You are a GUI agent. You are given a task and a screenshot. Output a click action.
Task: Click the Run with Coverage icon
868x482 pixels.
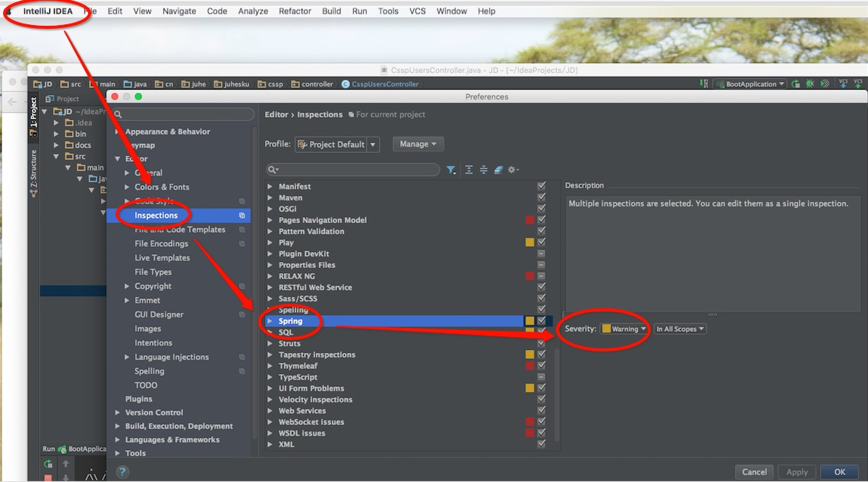click(x=825, y=84)
